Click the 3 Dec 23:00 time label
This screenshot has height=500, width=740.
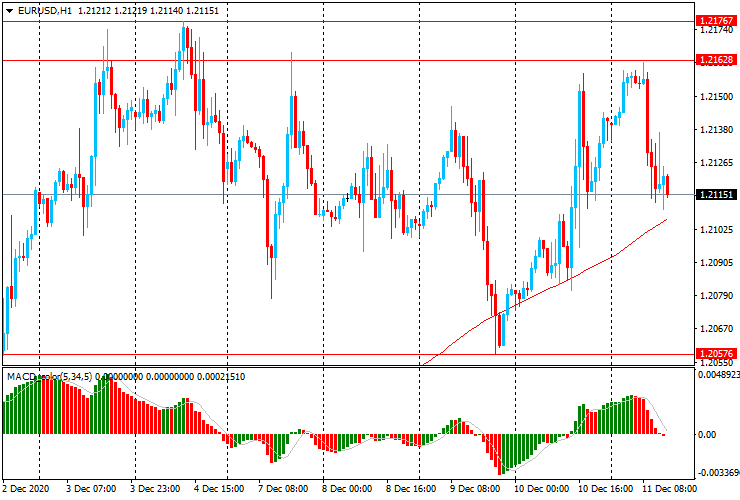point(155,488)
